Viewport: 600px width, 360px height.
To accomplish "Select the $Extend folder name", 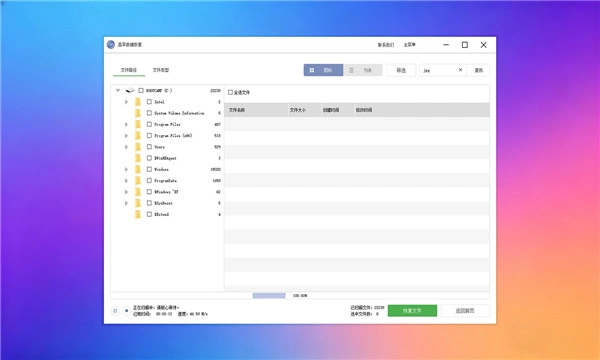I will point(161,214).
